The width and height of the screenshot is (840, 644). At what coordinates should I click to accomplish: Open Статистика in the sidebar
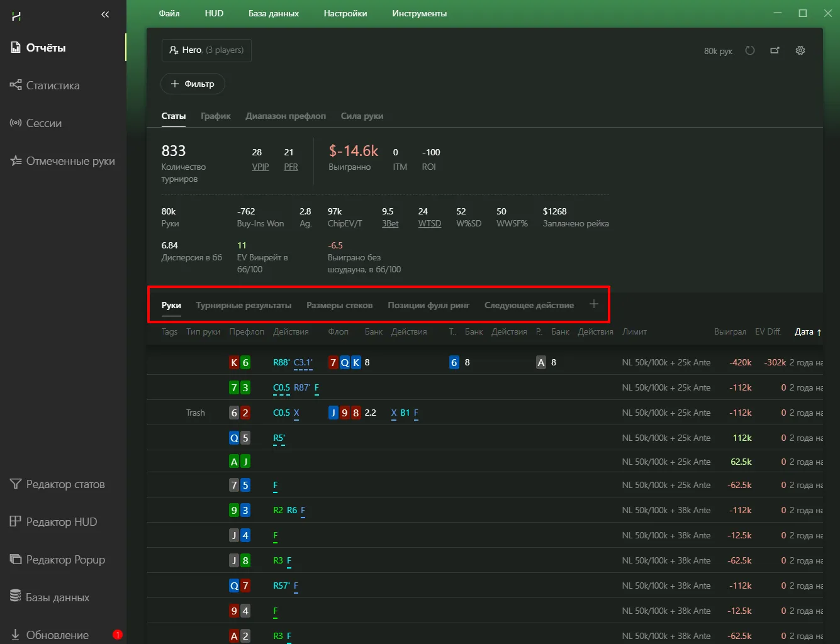point(53,86)
